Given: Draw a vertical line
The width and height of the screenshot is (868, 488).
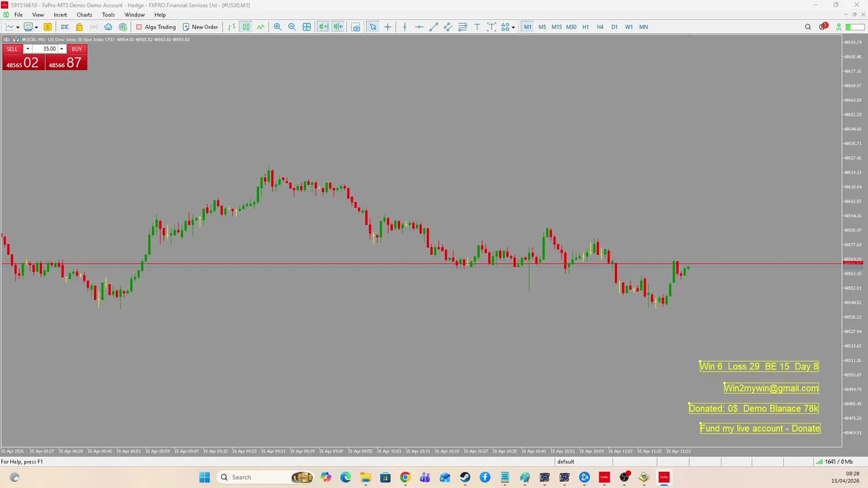Looking at the screenshot, I should [405, 27].
